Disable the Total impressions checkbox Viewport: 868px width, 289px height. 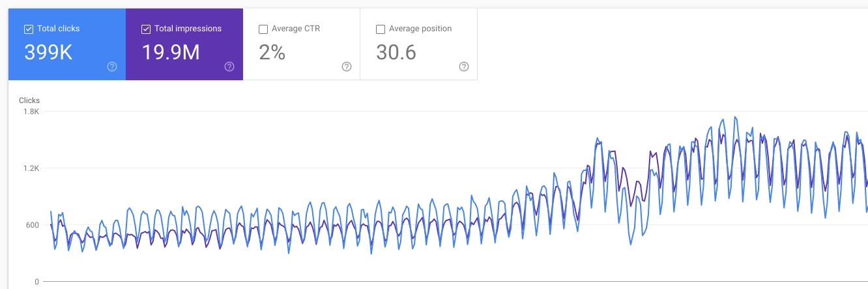click(x=146, y=29)
